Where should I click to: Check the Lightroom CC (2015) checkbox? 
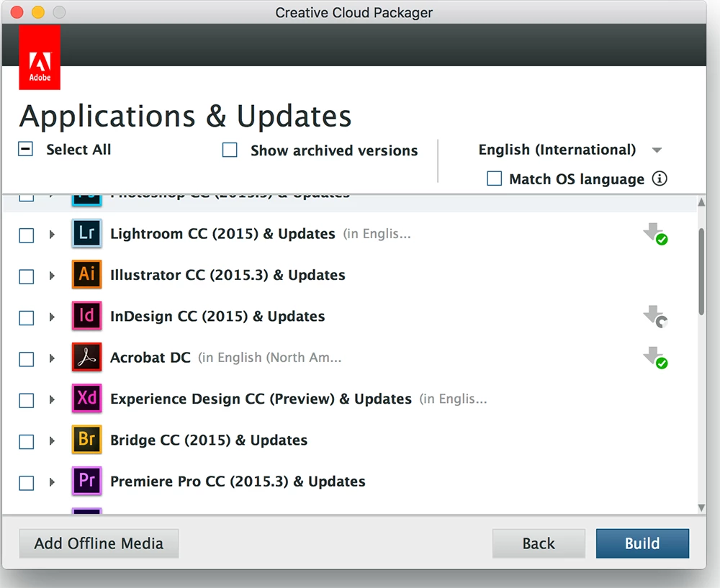26,235
